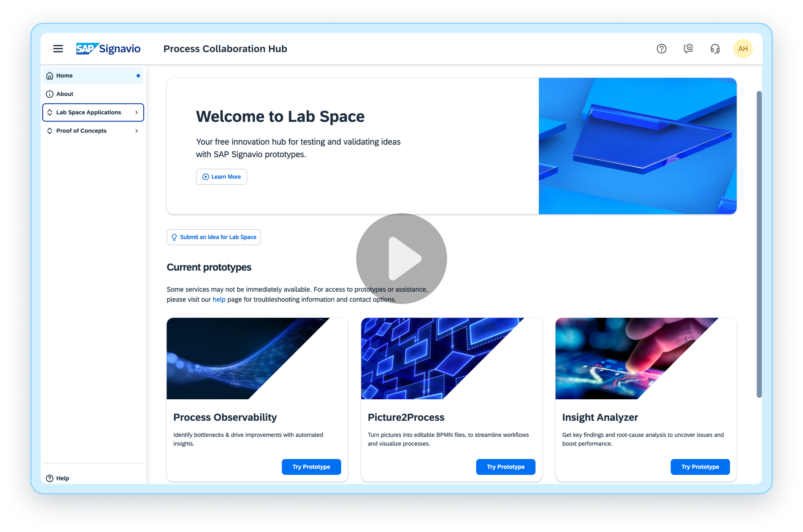The height and width of the screenshot is (532, 803).
Task: Select the About sidebar menu item
Action: pyautogui.click(x=65, y=94)
